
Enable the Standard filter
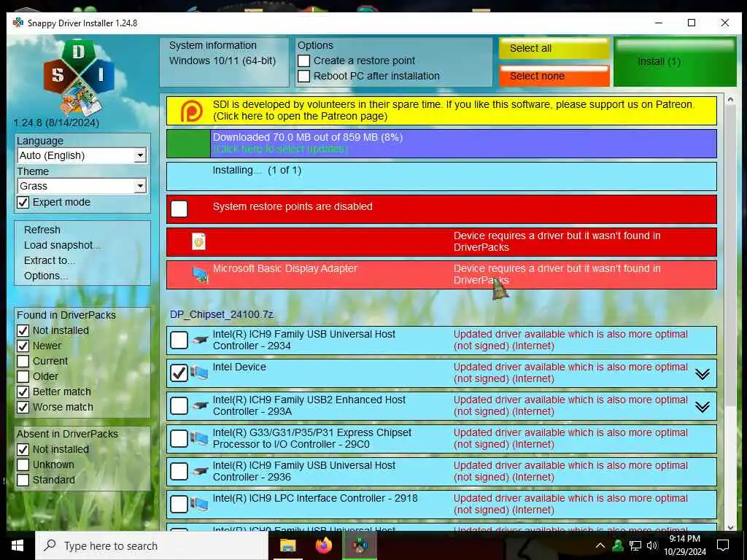coord(23,480)
